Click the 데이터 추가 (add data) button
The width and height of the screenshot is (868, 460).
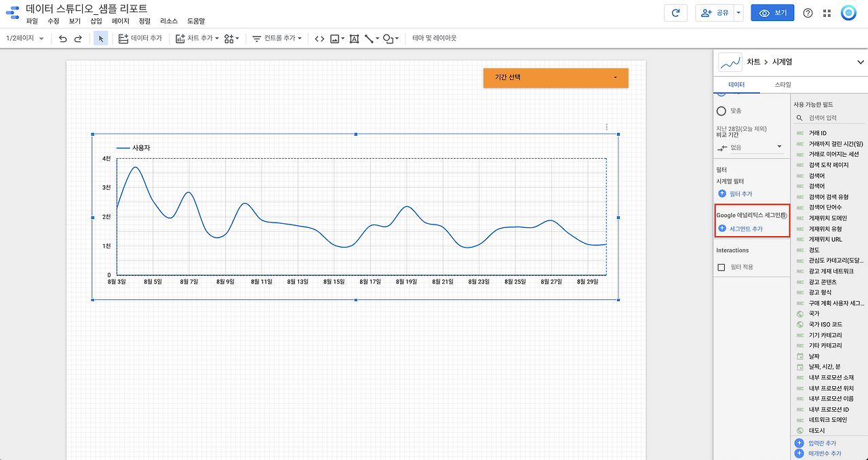[140, 39]
